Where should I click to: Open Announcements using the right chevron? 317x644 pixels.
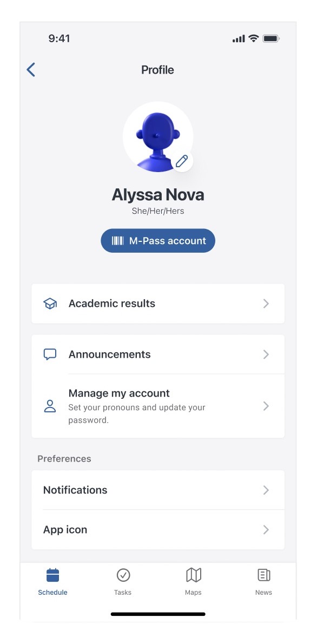pyautogui.click(x=266, y=354)
